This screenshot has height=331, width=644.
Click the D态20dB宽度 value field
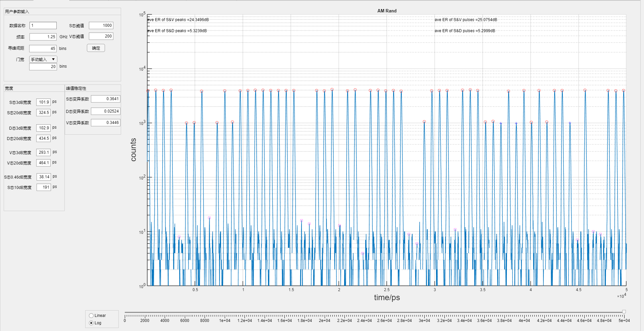pos(44,138)
